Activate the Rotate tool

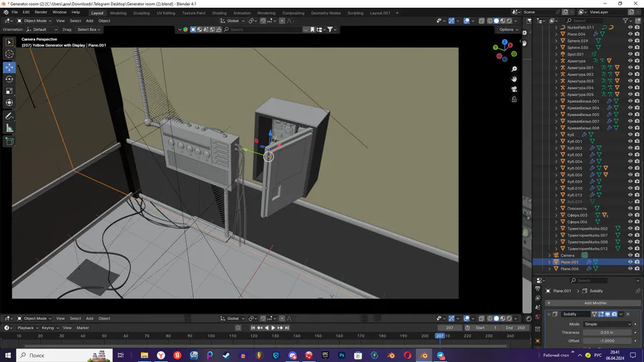tap(9, 79)
